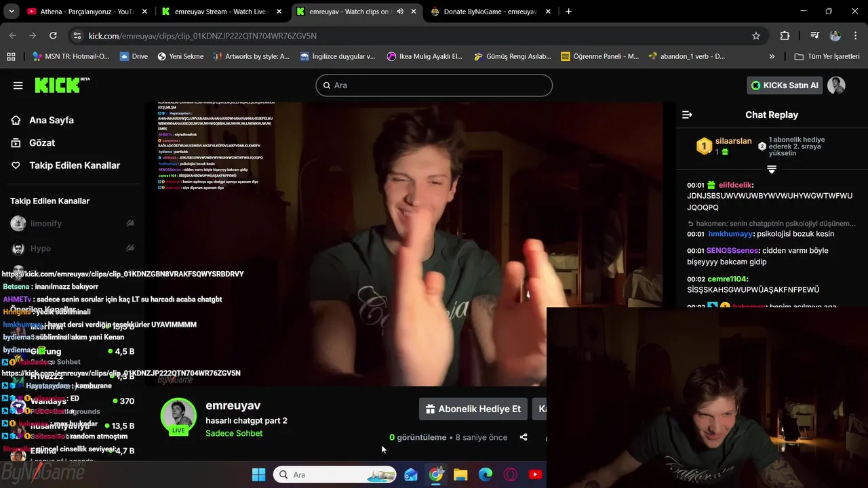
Task: Open Öğrenme Paneli bookmark
Action: (x=599, y=56)
